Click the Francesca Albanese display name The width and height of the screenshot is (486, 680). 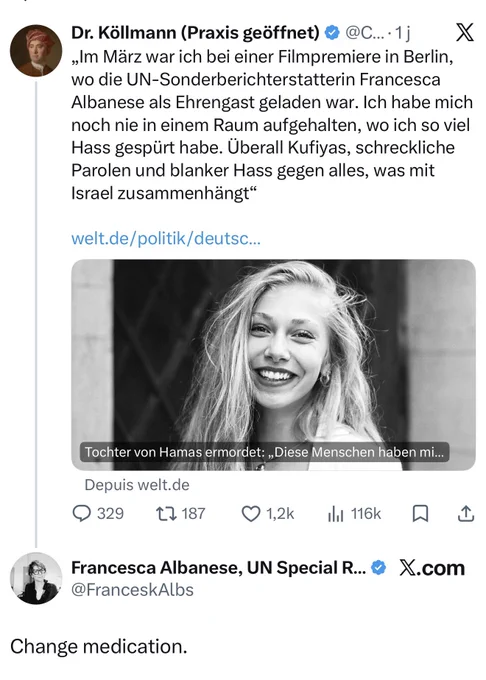pyautogui.click(x=219, y=567)
